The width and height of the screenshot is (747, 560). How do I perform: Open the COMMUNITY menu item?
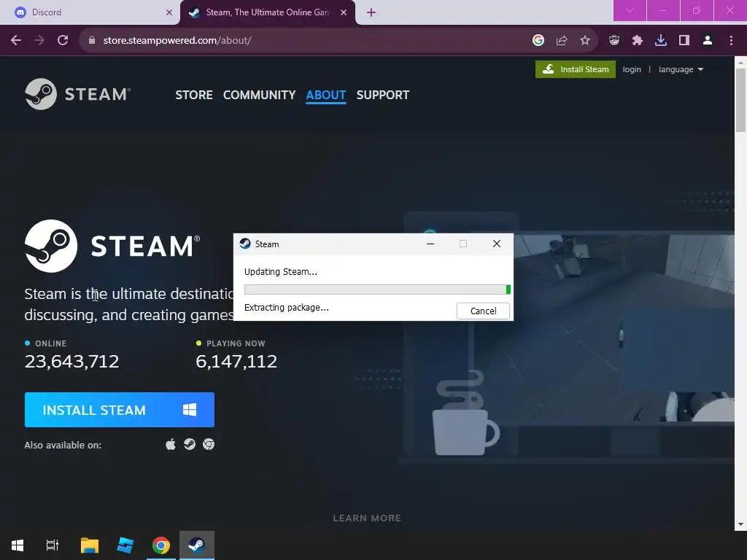coord(259,96)
